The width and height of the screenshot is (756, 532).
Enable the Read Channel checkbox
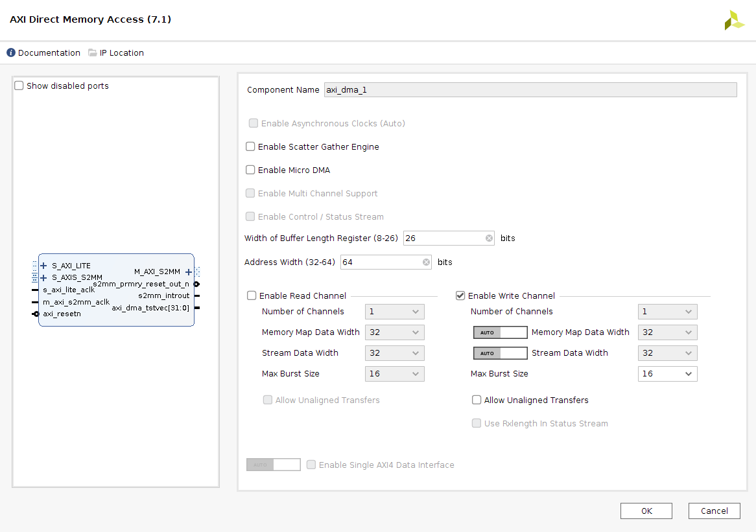[252, 296]
